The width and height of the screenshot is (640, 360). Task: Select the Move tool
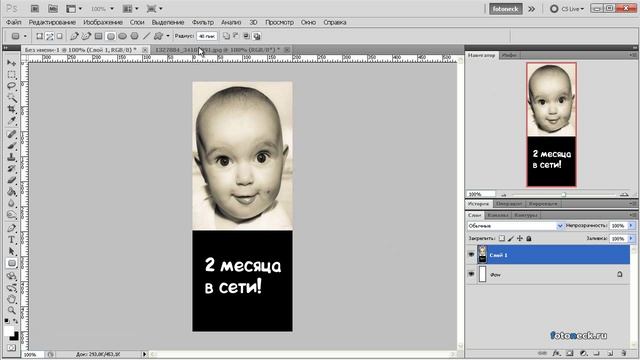11,63
